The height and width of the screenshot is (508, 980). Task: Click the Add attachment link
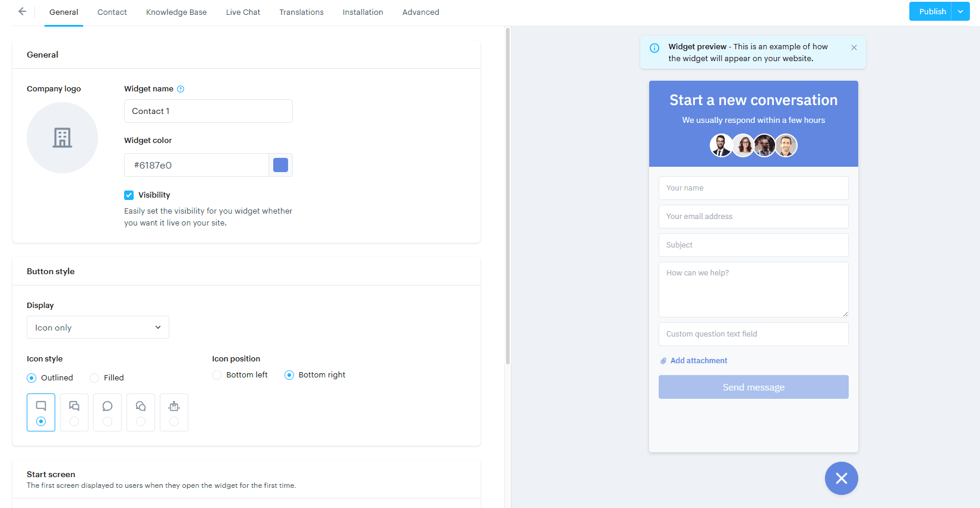[x=698, y=361]
